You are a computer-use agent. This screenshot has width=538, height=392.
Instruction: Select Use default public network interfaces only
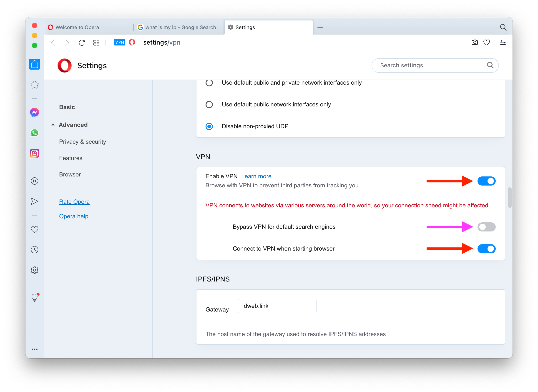point(209,105)
